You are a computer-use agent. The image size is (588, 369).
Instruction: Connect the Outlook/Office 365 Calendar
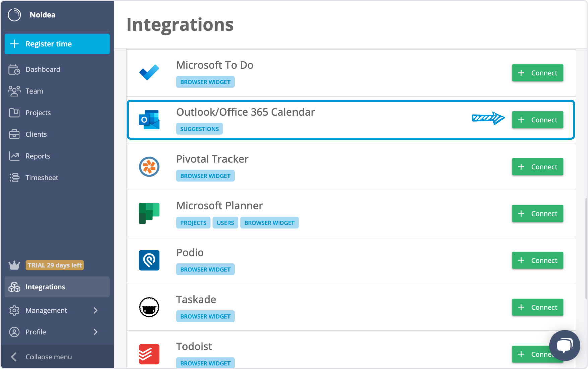pyautogui.click(x=537, y=120)
